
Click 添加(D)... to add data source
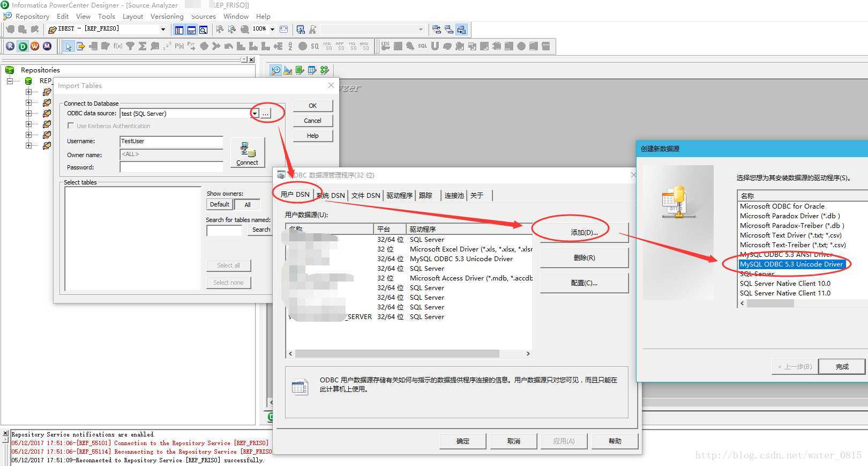(584, 232)
